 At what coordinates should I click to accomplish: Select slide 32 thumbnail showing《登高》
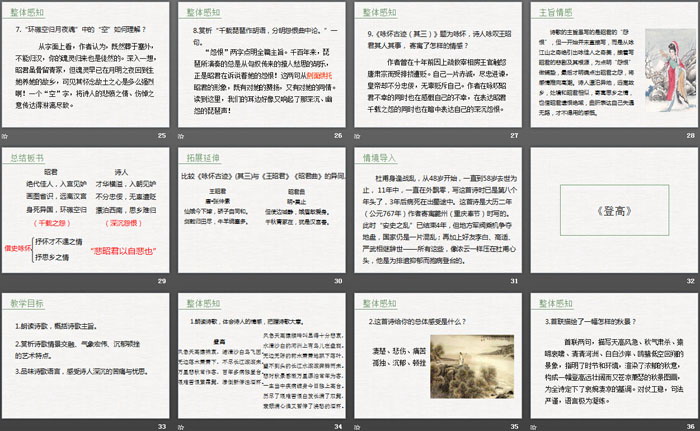pyautogui.click(x=614, y=210)
